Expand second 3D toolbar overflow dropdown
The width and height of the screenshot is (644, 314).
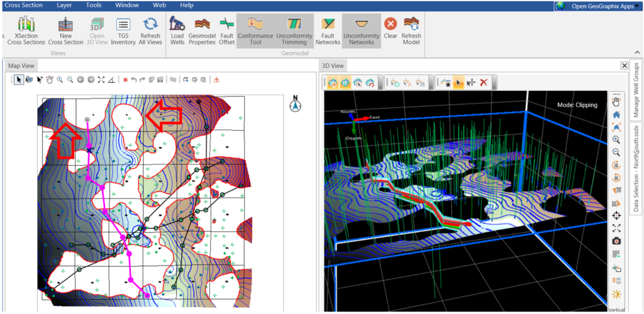click(431, 84)
